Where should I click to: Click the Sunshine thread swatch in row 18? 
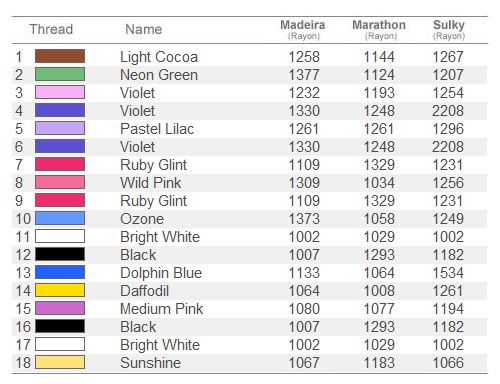tap(60, 362)
